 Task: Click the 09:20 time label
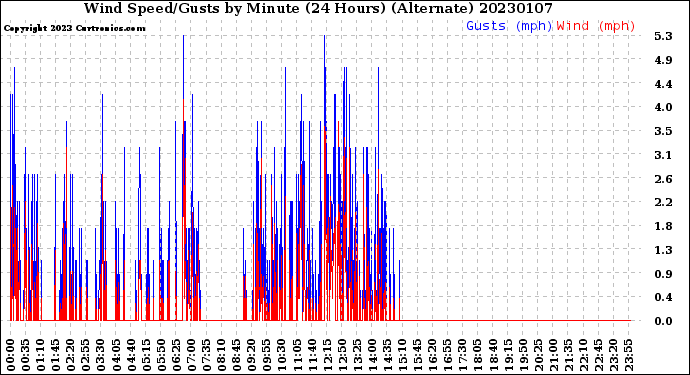[252, 355]
